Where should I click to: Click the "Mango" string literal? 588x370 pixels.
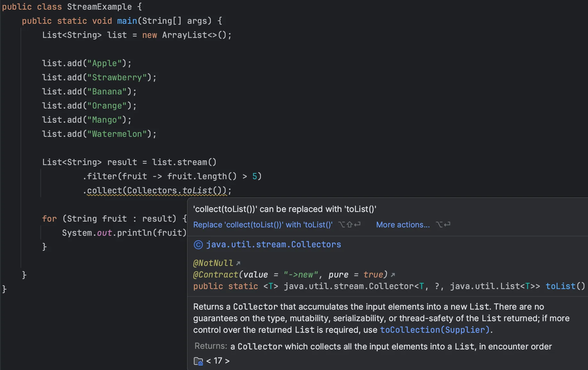(104, 120)
